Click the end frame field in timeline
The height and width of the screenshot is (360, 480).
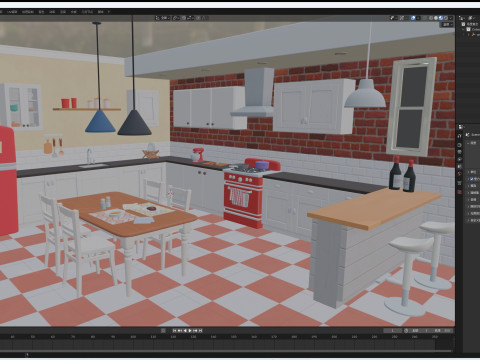coord(443,331)
